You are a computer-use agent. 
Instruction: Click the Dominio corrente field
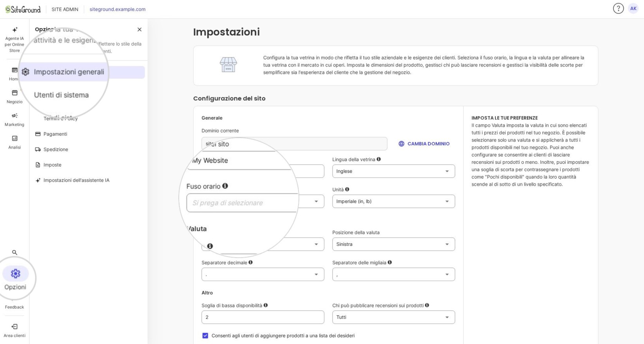294,144
